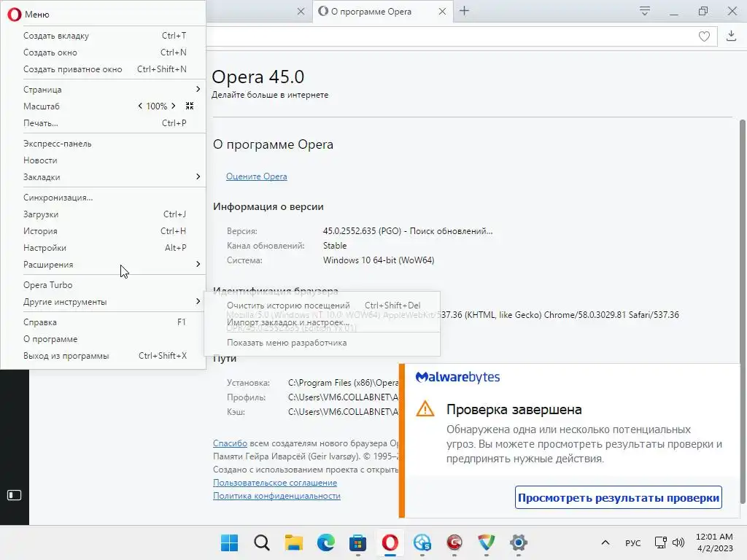This screenshot has width=747, height=560.
Task: Open 'История' from the menu
Action: 104,231
